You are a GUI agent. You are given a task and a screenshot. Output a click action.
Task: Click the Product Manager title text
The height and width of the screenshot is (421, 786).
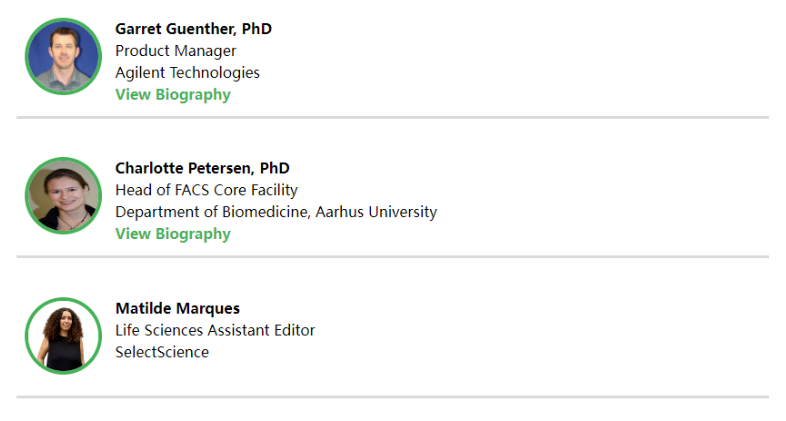point(175,51)
